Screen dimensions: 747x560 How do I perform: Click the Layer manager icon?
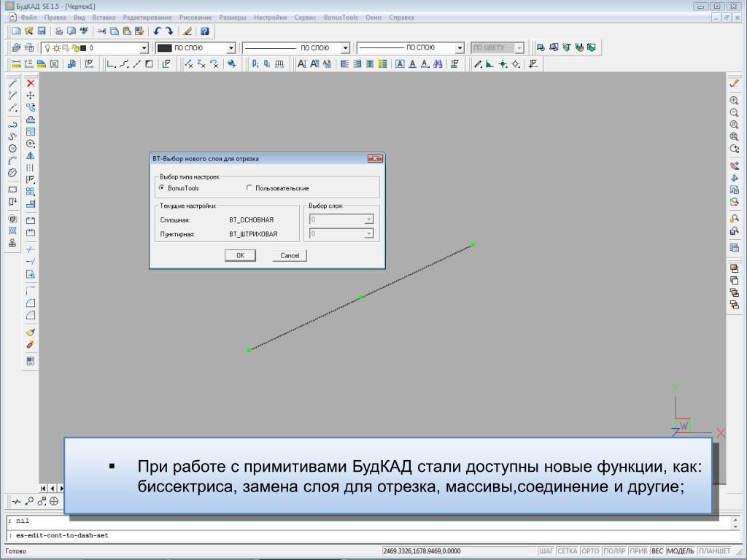coord(16,47)
